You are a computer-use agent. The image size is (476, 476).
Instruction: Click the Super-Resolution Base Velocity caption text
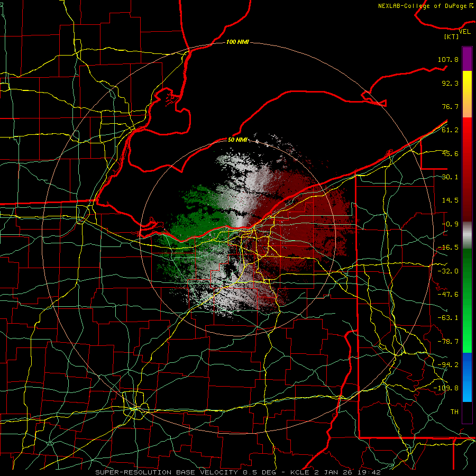[237, 472]
